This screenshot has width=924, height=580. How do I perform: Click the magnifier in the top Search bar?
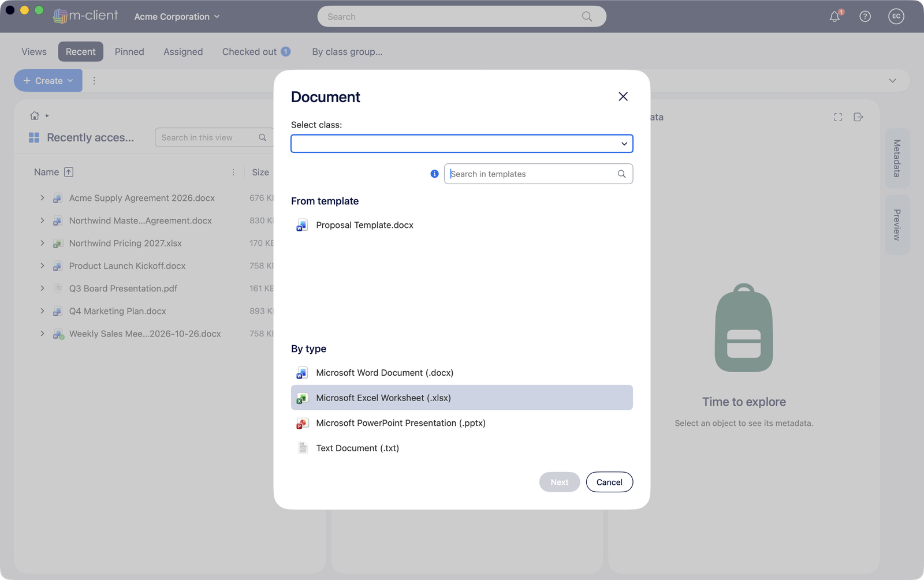(587, 17)
